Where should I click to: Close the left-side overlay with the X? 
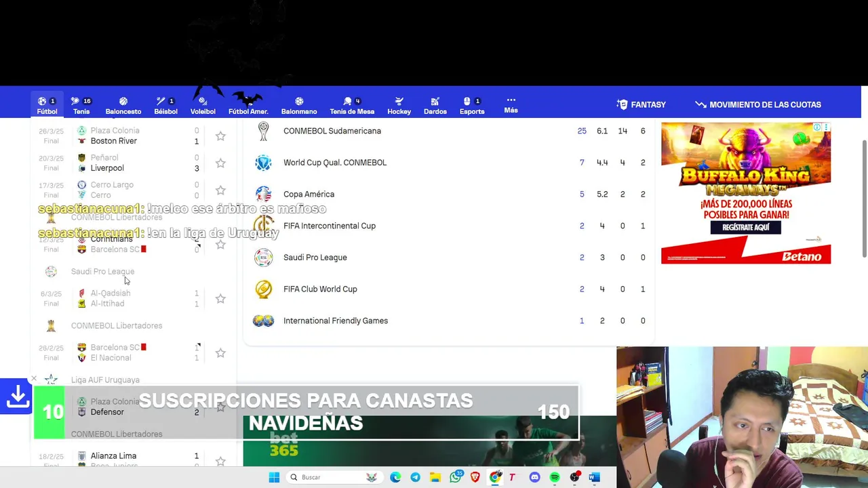pyautogui.click(x=34, y=379)
